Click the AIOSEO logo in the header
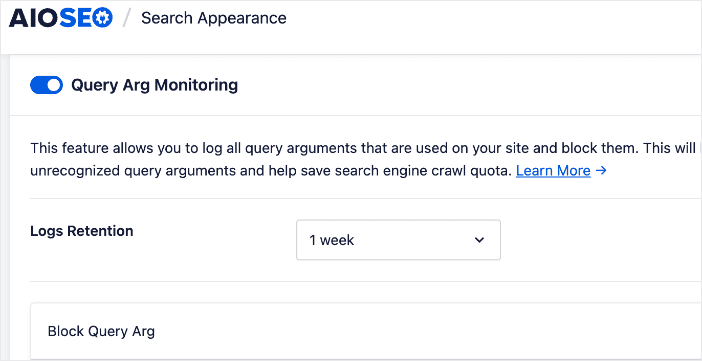The width and height of the screenshot is (702, 361). point(61,18)
